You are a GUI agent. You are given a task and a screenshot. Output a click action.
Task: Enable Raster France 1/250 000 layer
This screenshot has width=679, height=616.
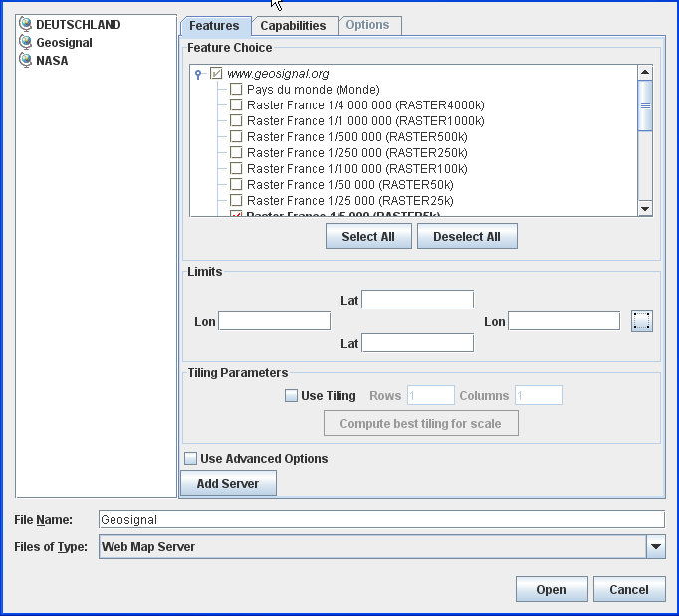[236, 153]
